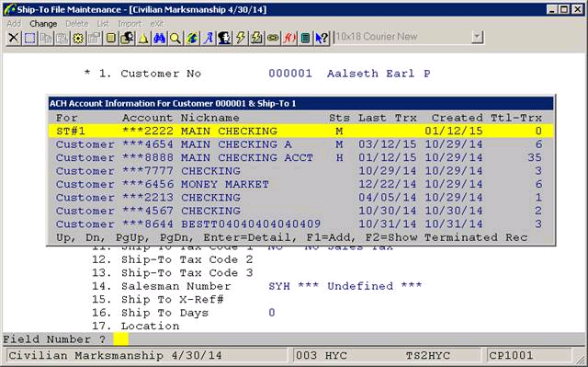Click the f() function icon
The width and height of the screenshot is (588, 367).
289,38
